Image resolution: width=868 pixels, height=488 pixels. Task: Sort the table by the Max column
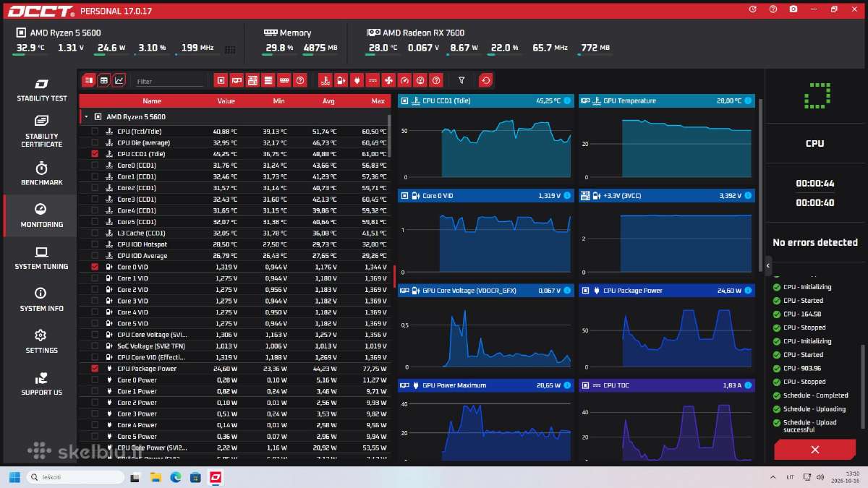click(378, 101)
